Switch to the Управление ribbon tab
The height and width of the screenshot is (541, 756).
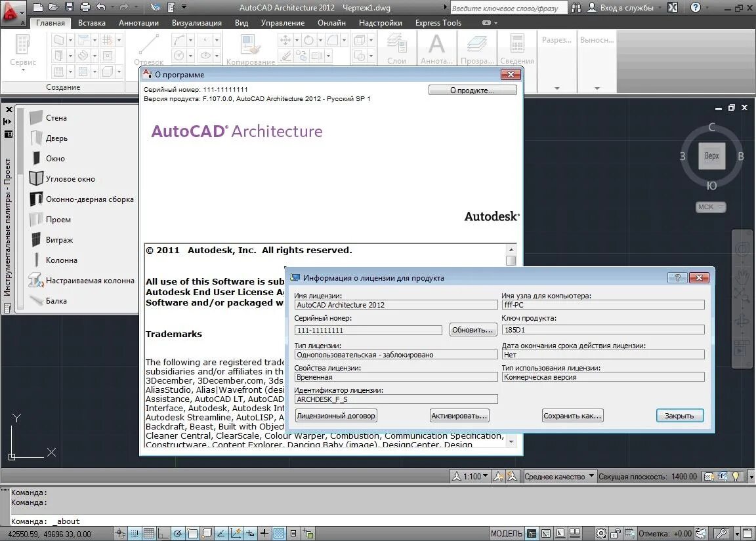click(283, 23)
